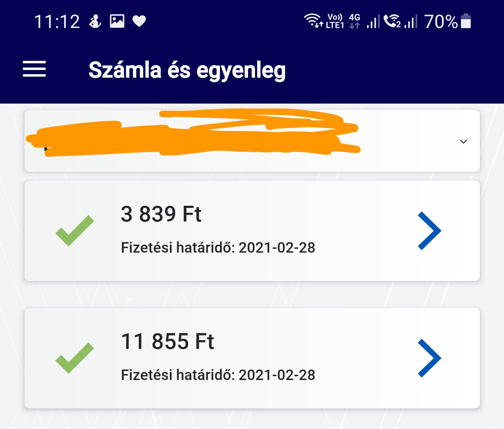504x429 pixels.
Task: Open the hamburger navigation menu
Action: tap(34, 69)
